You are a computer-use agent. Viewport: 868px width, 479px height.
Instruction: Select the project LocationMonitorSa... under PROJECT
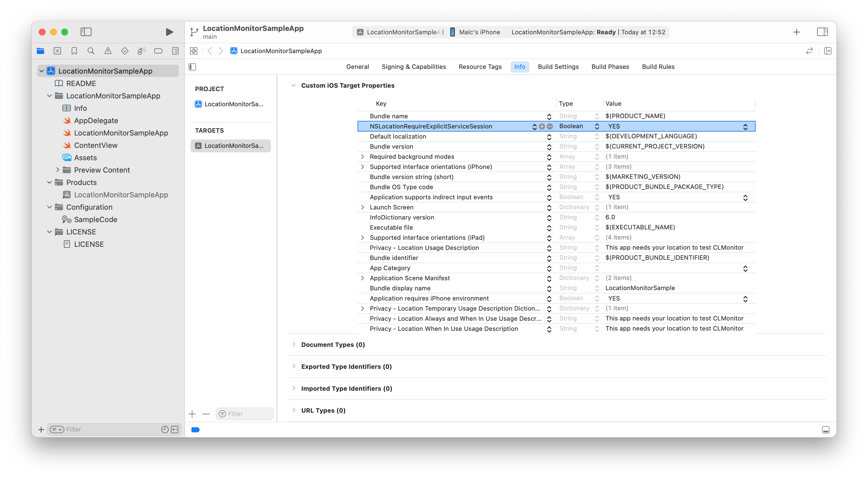(x=230, y=104)
